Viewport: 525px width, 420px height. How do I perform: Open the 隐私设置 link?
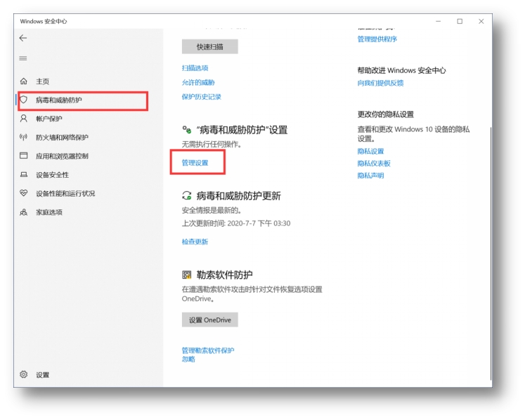coord(370,151)
